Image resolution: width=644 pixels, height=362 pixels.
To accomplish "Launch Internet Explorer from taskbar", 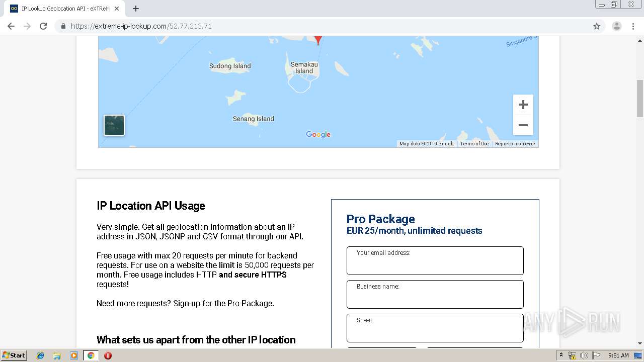I will [40, 355].
